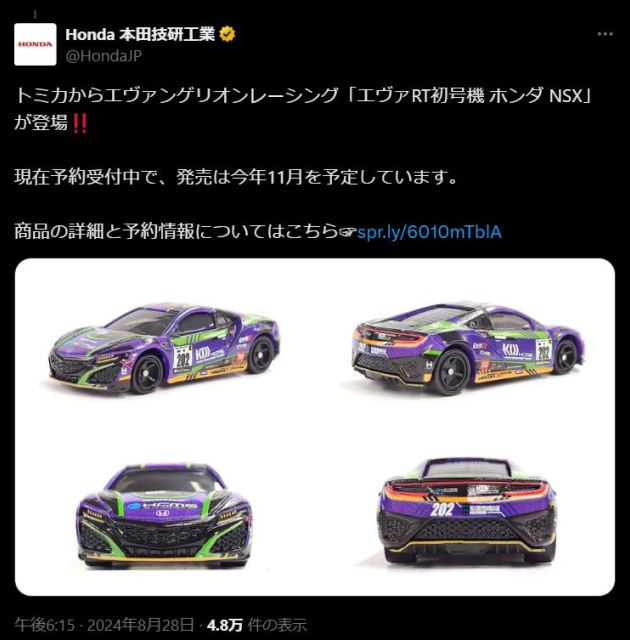This screenshot has width=630, height=640.
Task: Open the tweet's three-dot more menu
Action: point(604,34)
